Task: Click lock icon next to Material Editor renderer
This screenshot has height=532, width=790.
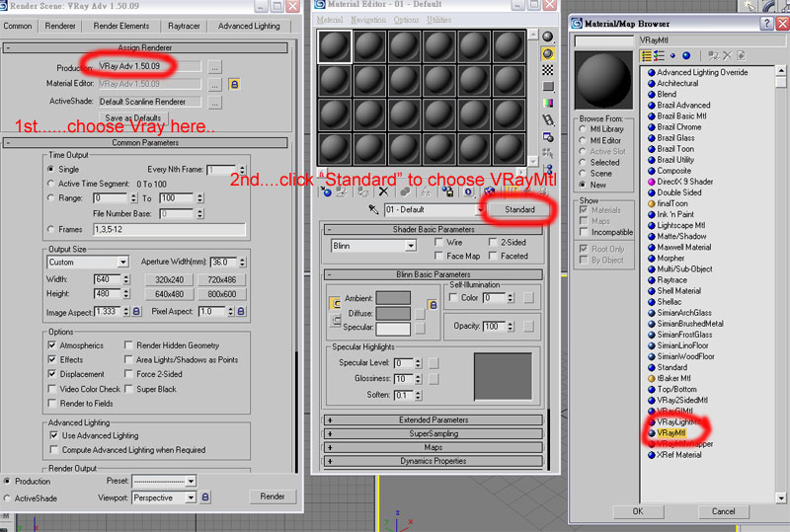Action: click(234, 84)
